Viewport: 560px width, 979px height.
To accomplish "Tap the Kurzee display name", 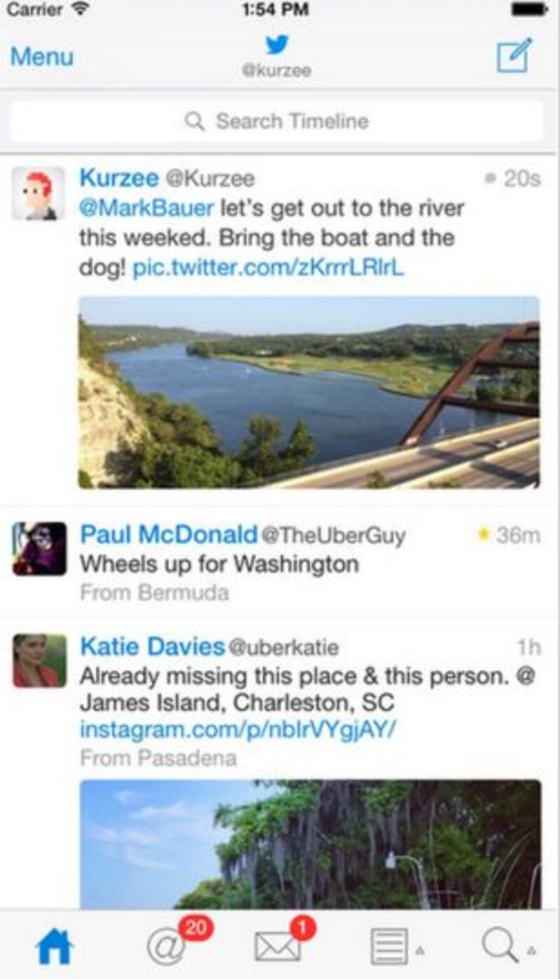I will [x=119, y=178].
